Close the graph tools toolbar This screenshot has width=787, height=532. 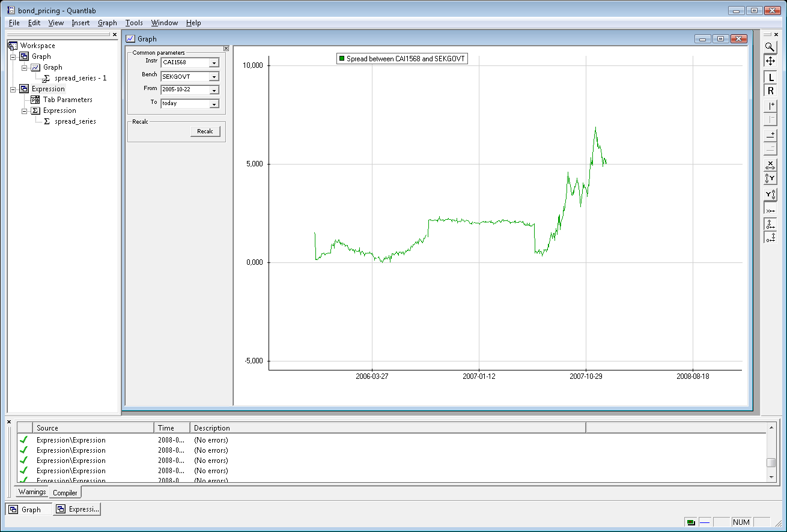pyautogui.click(x=776, y=34)
